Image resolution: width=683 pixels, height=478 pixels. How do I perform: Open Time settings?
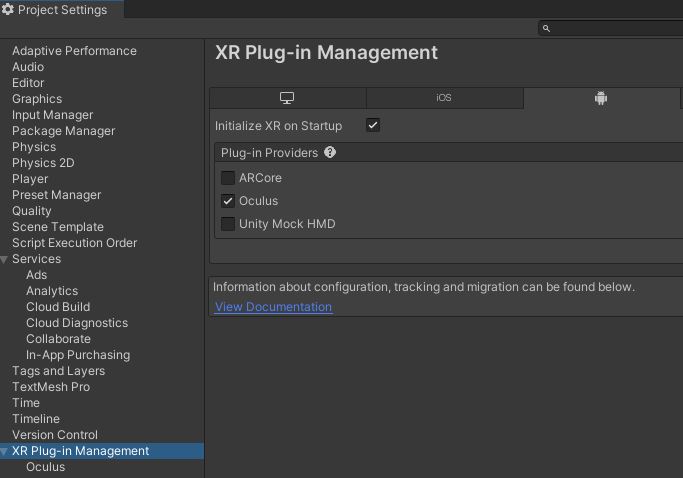coord(26,403)
